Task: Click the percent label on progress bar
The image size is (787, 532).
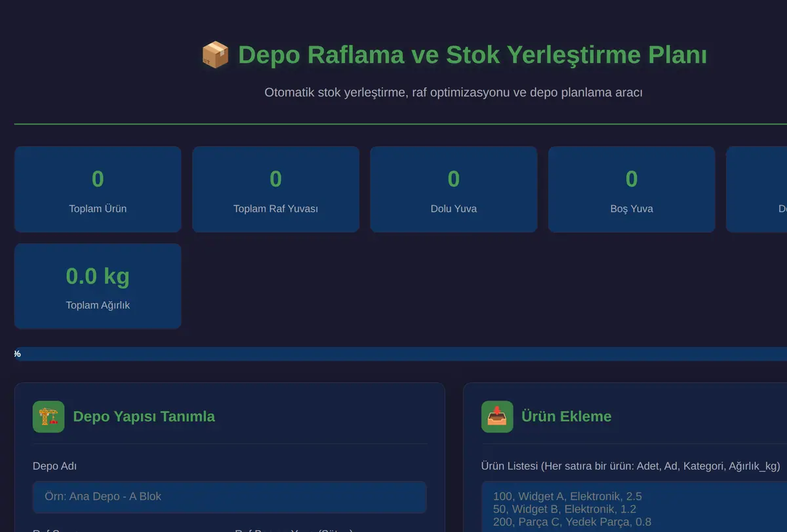Action: coord(18,354)
